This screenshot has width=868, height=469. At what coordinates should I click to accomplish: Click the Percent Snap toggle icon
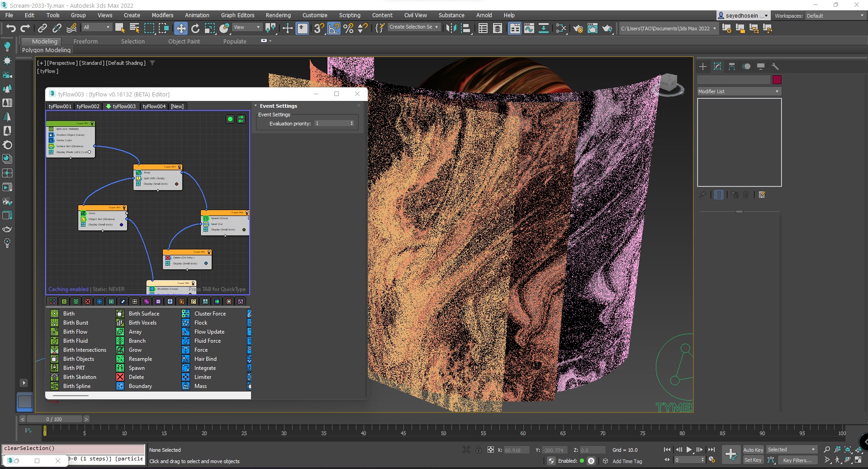(x=348, y=29)
